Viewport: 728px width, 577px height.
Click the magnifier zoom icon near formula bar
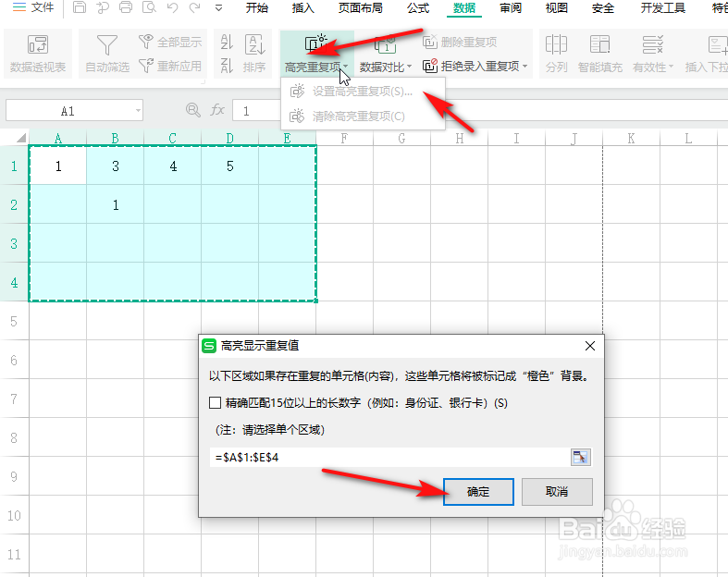coord(192,110)
